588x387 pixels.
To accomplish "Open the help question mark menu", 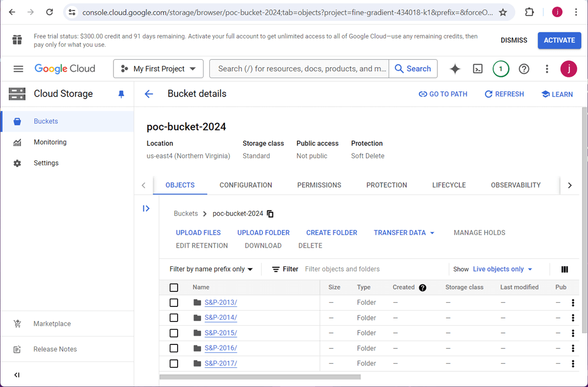I will pos(524,69).
